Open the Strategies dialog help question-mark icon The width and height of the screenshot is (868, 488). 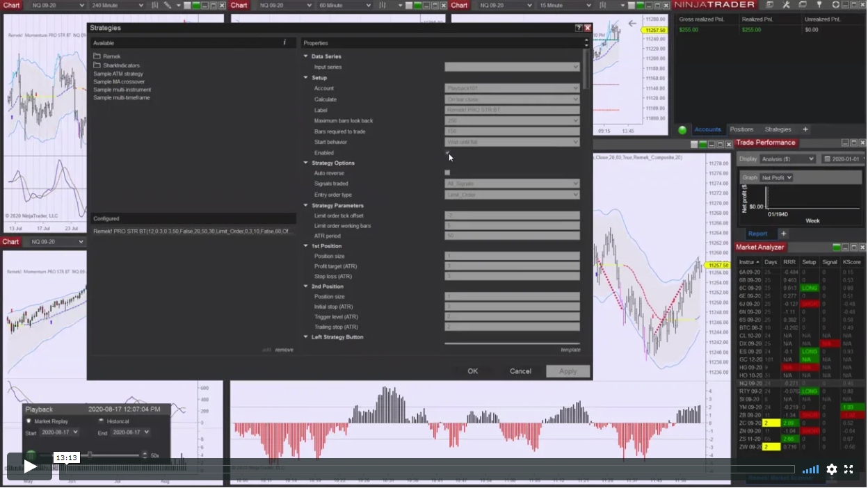(579, 29)
